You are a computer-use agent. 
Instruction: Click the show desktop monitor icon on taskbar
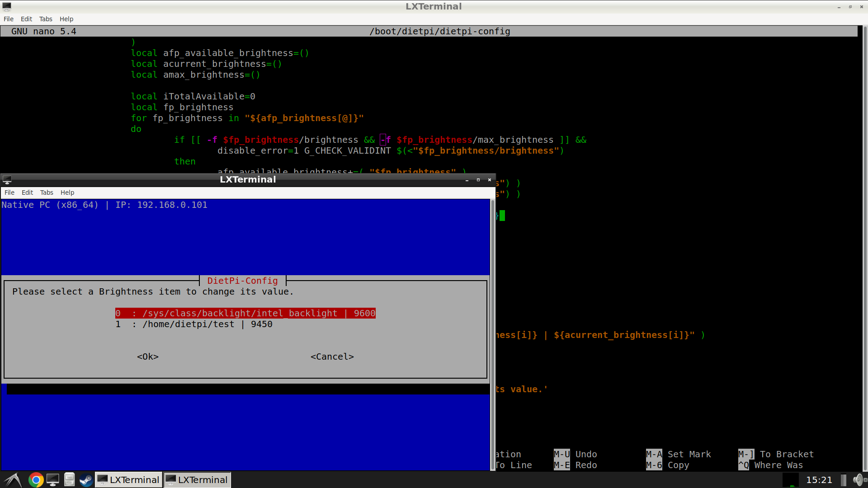click(53, 480)
